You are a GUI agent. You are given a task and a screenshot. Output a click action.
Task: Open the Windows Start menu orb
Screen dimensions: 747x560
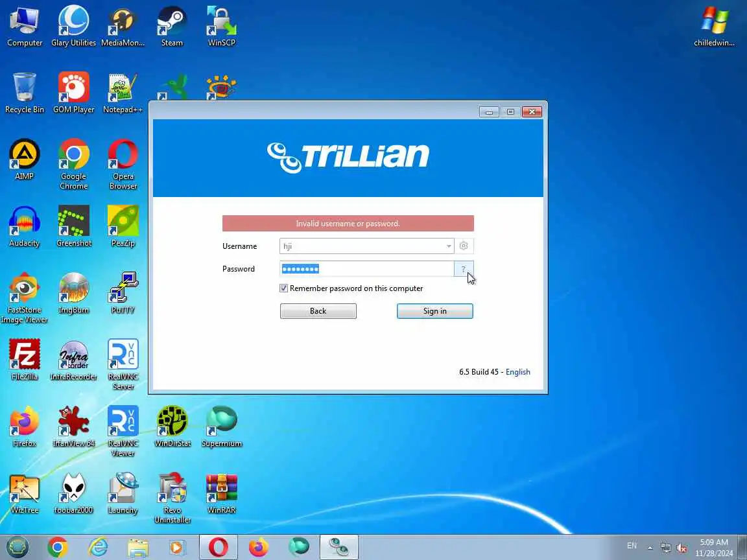[x=17, y=547]
